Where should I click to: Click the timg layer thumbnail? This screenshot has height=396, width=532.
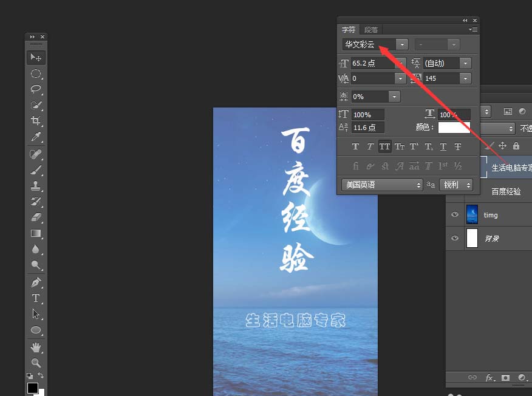(x=472, y=214)
